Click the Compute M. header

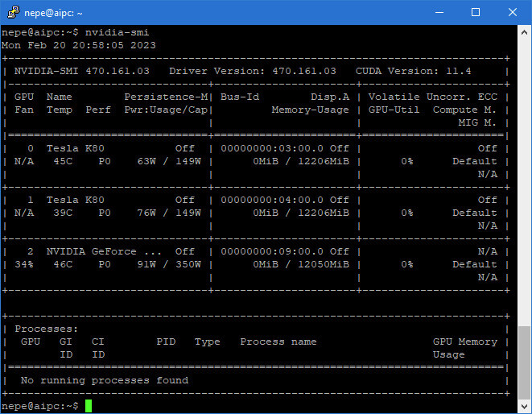tap(465, 110)
